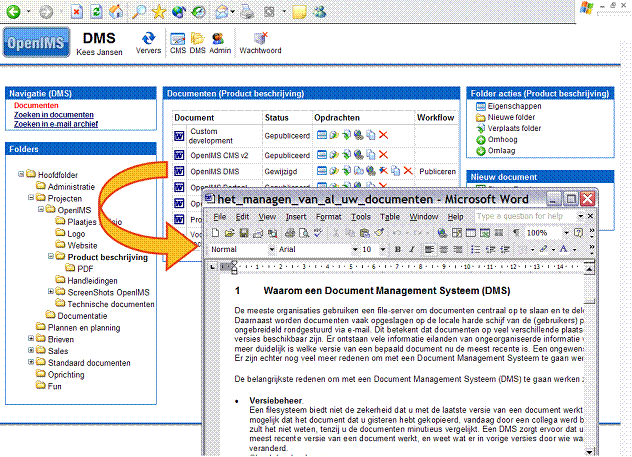632x457 pixels.
Task: Click the Wachtwoord password icon
Action: coord(261,38)
